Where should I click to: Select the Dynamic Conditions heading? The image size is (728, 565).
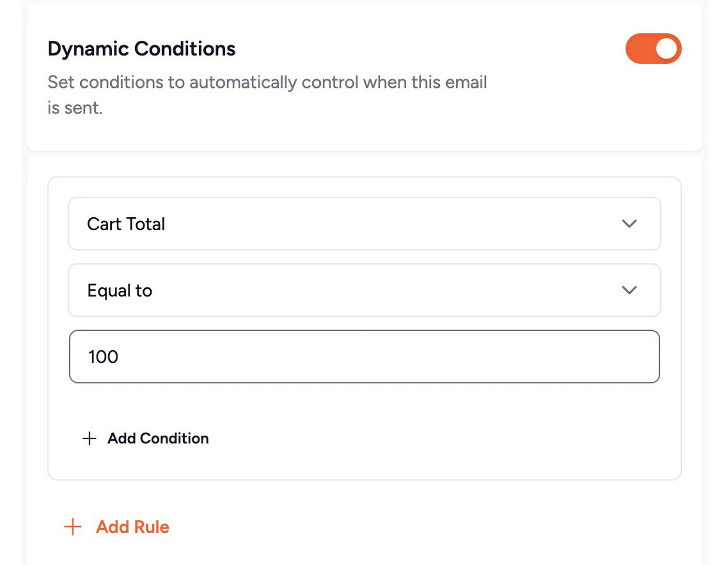141,48
